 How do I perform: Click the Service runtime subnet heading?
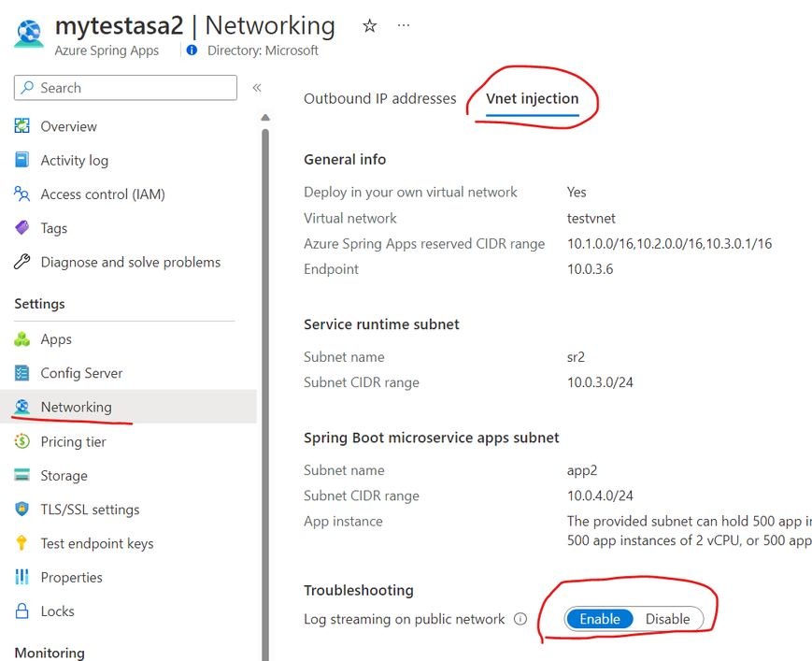(381, 324)
